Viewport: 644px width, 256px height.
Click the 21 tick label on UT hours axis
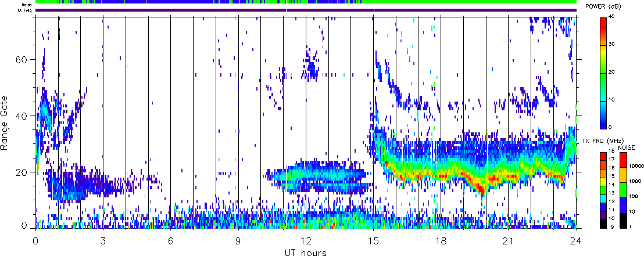509,240
